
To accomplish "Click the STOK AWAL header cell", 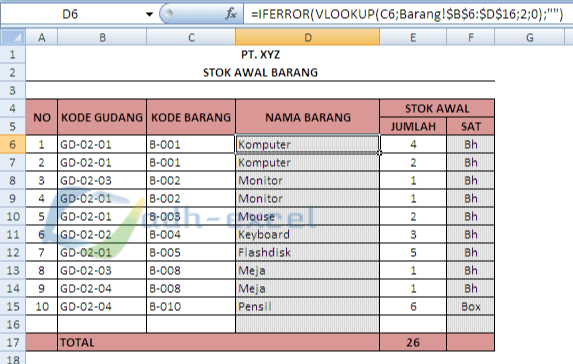I will 437,109.
